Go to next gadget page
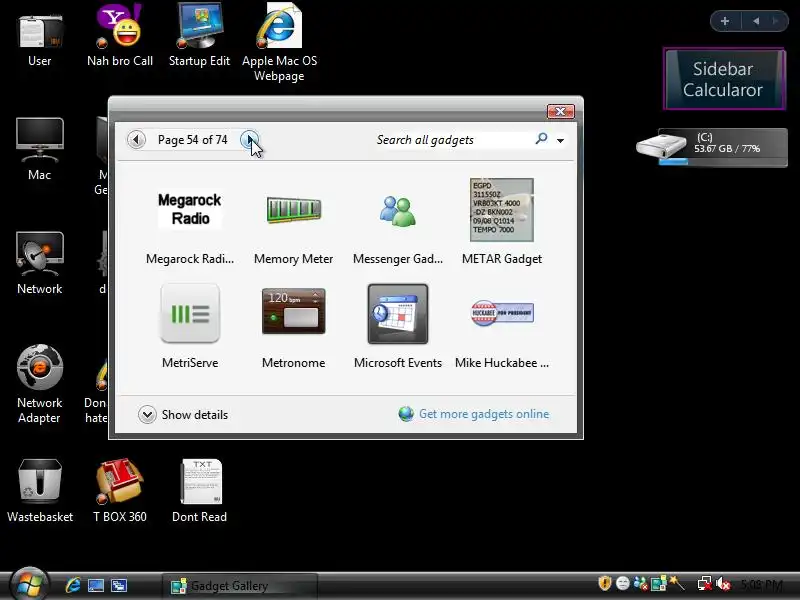800x600 pixels. (x=249, y=139)
